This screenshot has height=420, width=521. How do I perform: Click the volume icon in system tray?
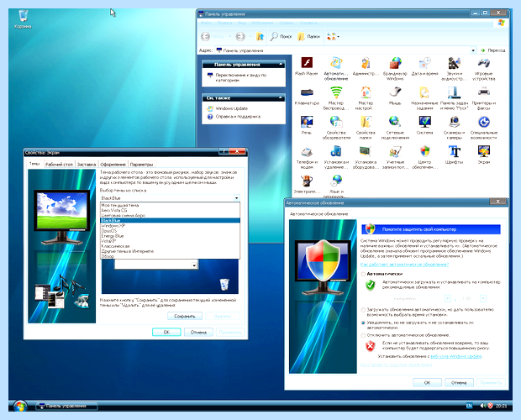[x=483, y=406]
